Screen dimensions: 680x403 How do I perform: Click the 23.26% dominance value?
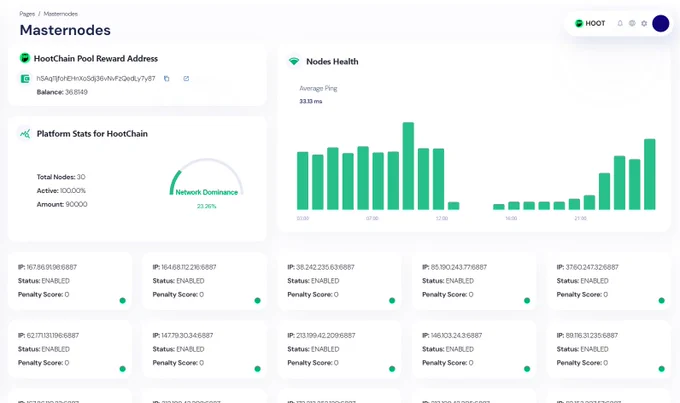(206, 206)
